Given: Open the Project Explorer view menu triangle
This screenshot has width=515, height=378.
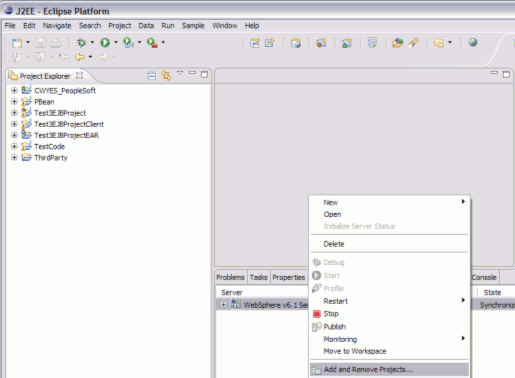Looking at the screenshot, I should pos(180,72).
